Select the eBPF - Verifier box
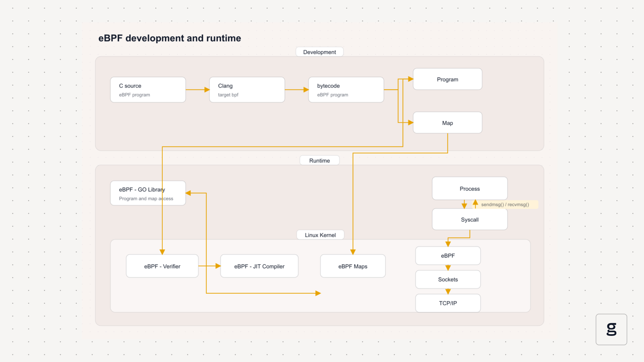 (x=162, y=266)
